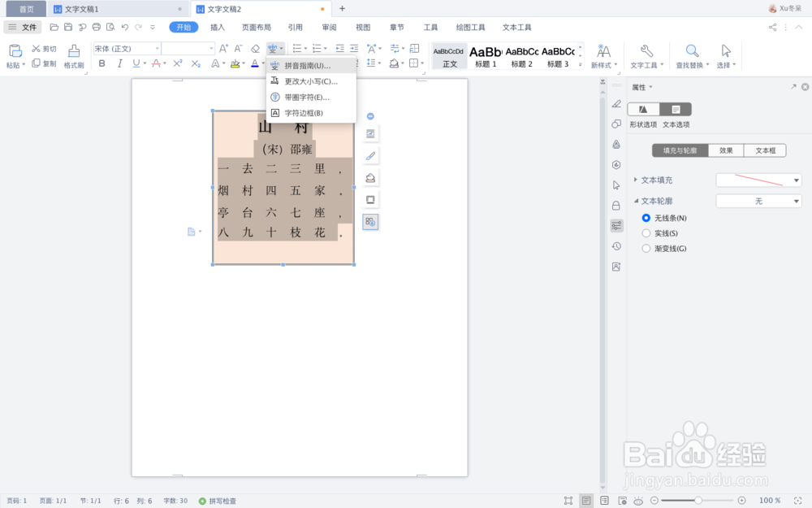Add a new document tab with plus
This screenshot has width=812, height=508.
(342, 8)
